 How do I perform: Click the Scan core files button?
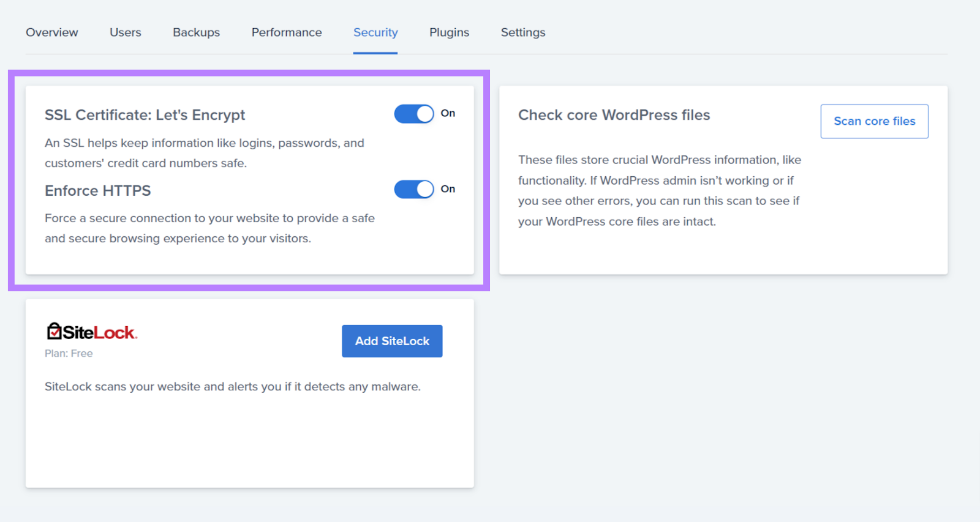(x=874, y=121)
